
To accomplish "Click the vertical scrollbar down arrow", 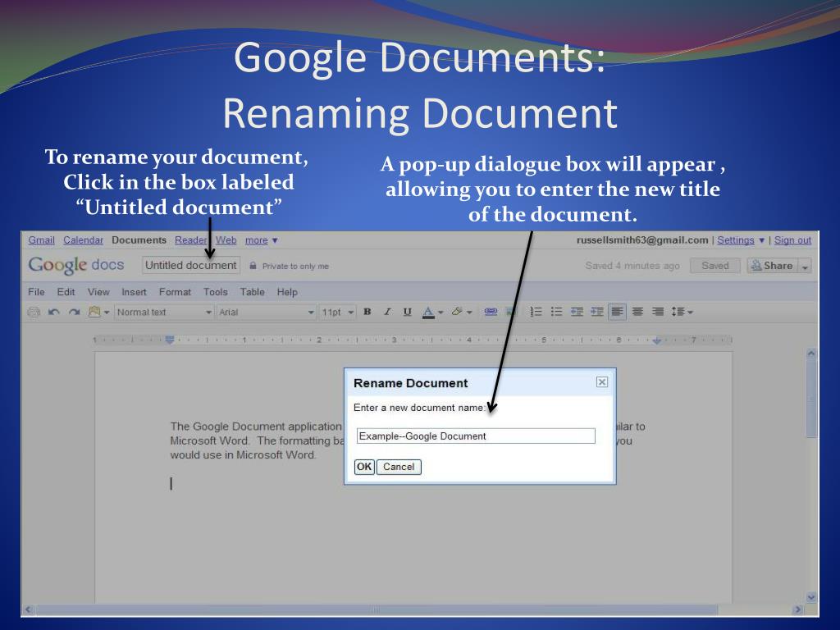I will coord(811,597).
